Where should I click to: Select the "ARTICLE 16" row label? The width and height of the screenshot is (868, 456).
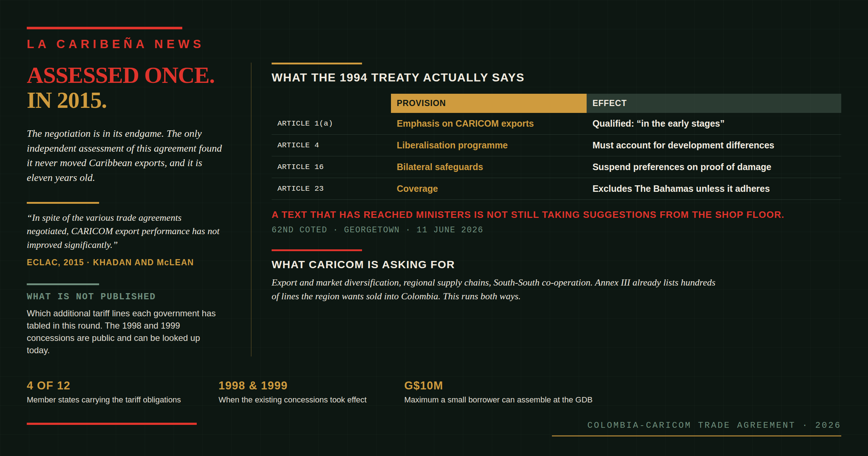(x=301, y=167)
